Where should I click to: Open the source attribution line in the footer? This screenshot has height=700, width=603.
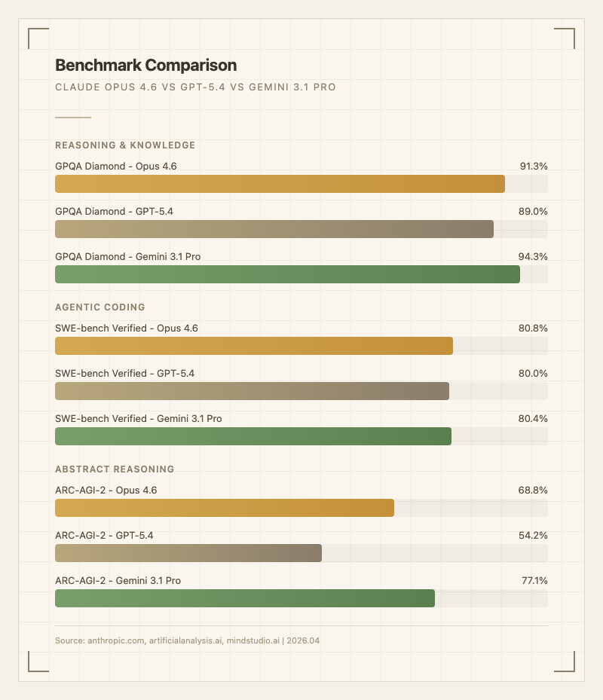(x=192, y=640)
